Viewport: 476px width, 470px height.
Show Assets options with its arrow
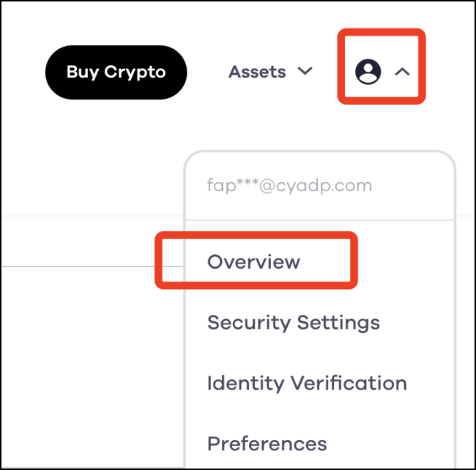(x=305, y=71)
